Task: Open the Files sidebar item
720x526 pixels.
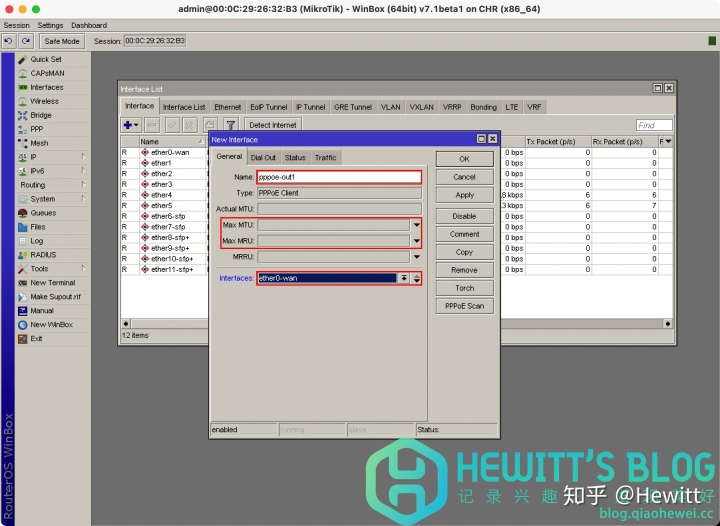Action: [x=37, y=227]
